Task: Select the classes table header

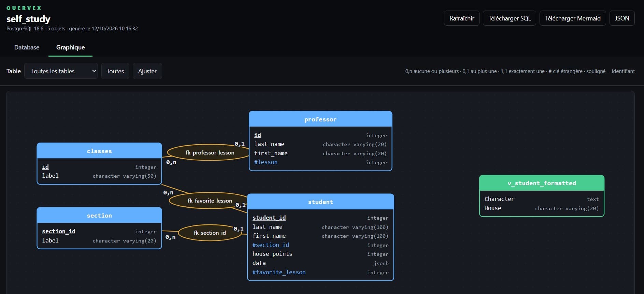Action: [x=99, y=151]
